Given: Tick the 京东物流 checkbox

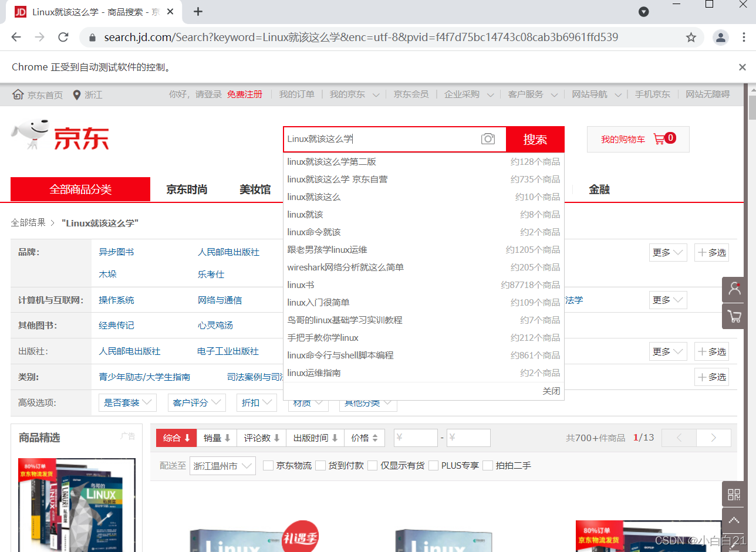Looking at the screenshot, I should (x=268, y=466).
